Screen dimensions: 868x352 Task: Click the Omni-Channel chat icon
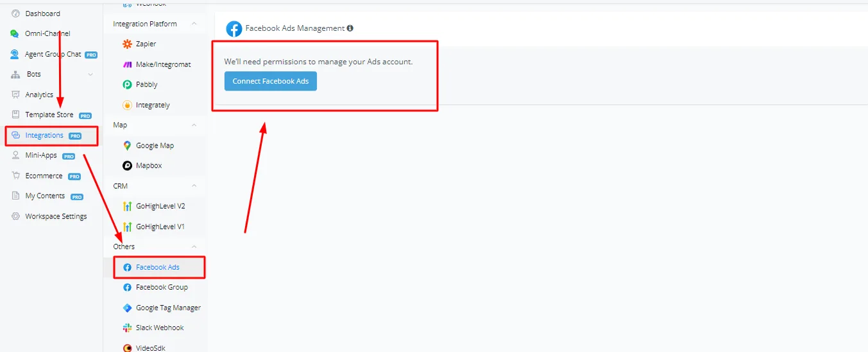pos(15,33)
